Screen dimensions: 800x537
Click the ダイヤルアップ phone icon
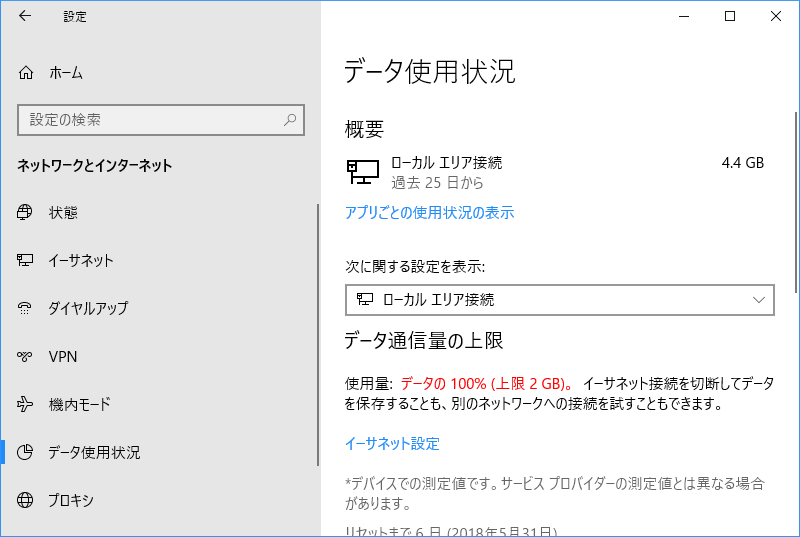(24, 308)
